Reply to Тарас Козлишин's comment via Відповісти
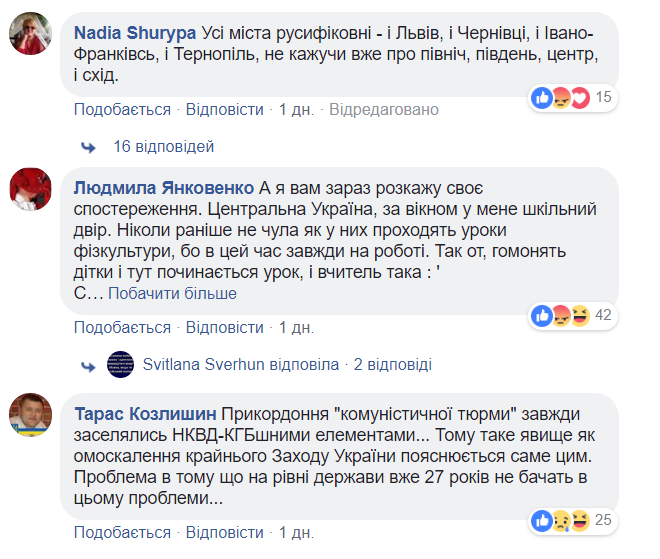The width and height of the screenshot is (660, 559). tap(225, 530)
